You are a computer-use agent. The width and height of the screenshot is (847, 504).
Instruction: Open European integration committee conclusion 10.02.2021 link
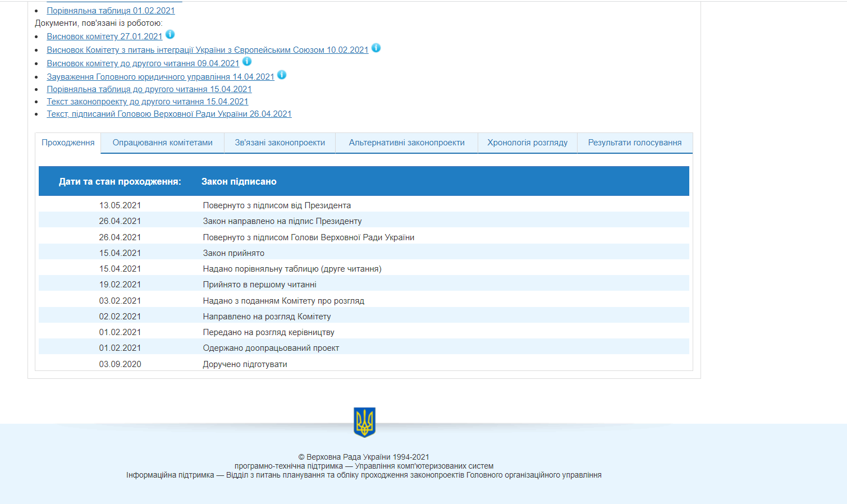point(207,50)
